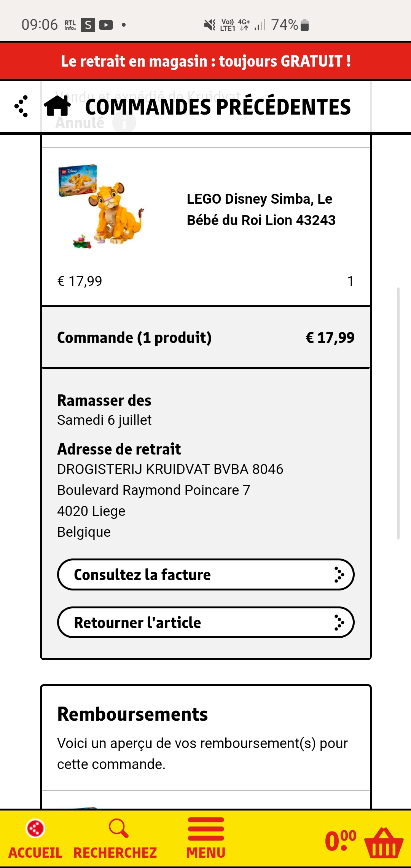Tap the arrow icon on Consultez la facture

tap(338, 574)
